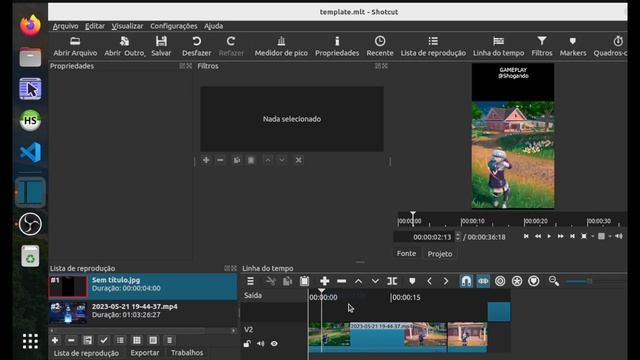Open the Markers panel from toolbar
Screen dimensions: 640x360
pos(573,47)
